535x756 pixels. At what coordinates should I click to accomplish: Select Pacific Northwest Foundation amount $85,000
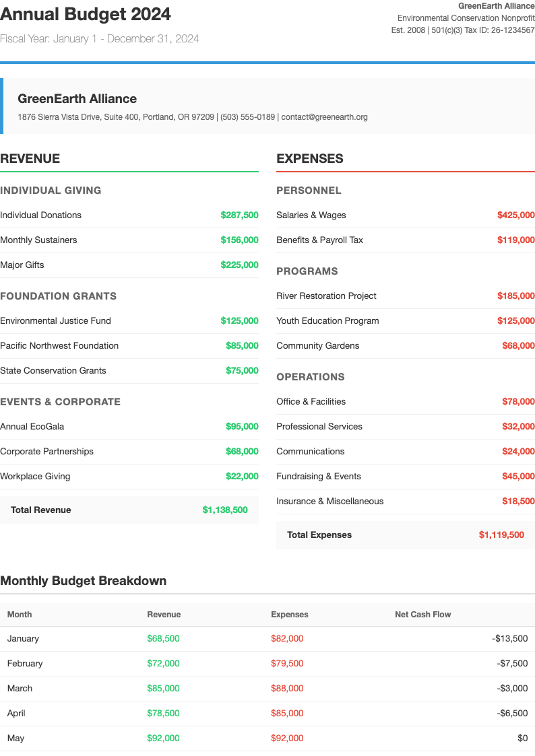point(242,346)
